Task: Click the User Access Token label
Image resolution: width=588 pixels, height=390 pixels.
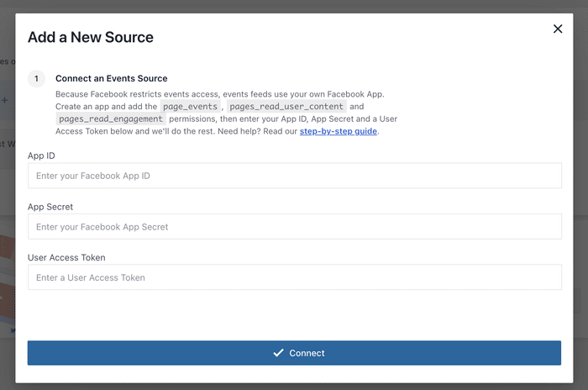Action: [66, 257]
